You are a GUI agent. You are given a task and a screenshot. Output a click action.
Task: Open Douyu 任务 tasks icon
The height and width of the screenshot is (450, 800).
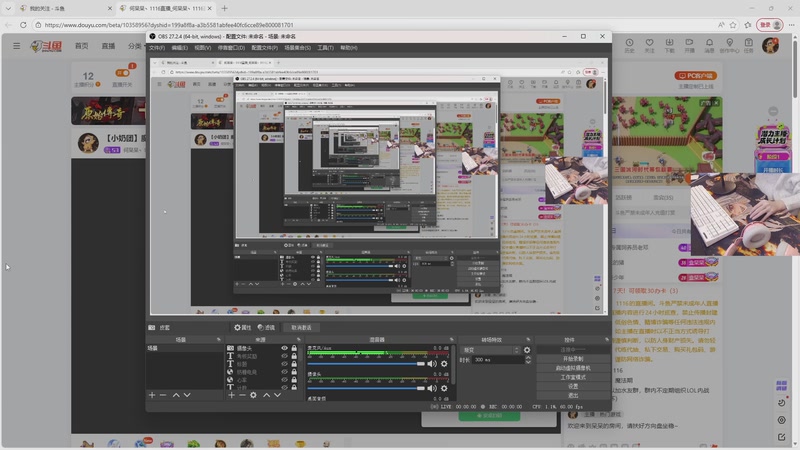pyautogui.click(x=748, y=45)
